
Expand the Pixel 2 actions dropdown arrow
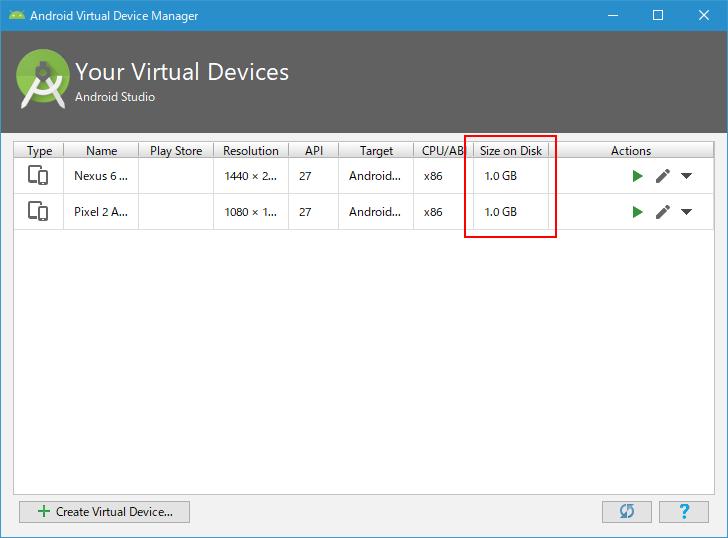(687, 212)
